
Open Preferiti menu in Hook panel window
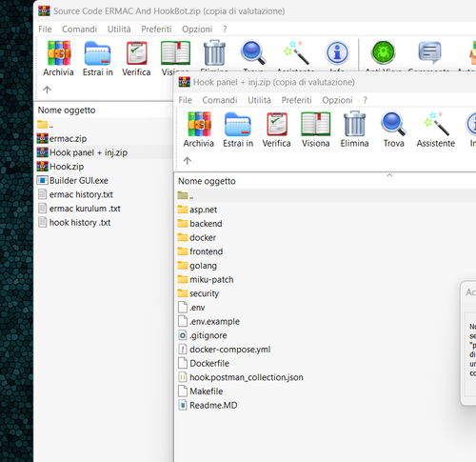(x=296, y=100)
